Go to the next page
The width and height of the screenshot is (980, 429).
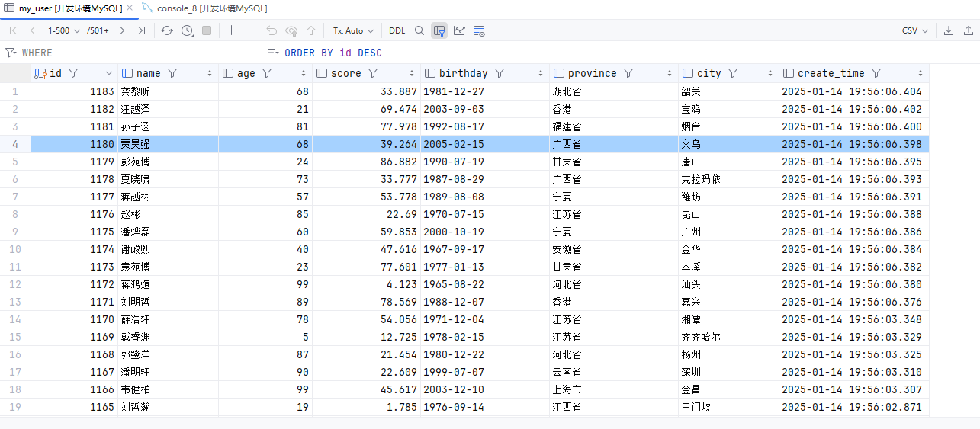[x=122, y=30]
